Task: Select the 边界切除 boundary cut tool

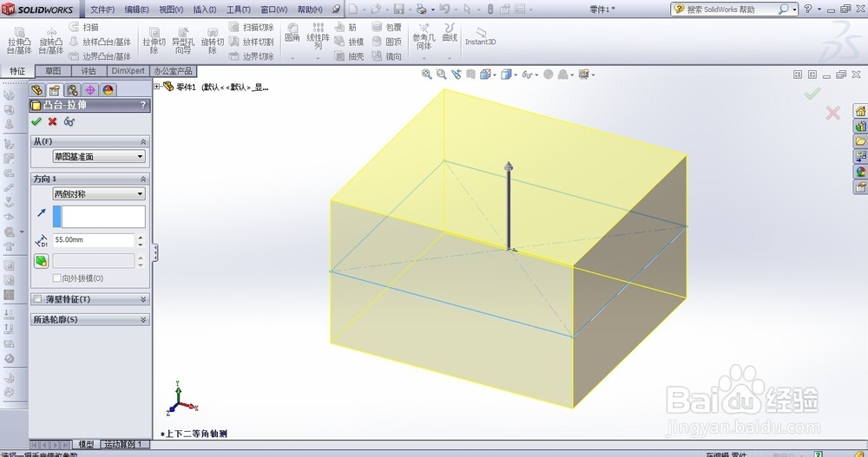Action: (x=252, y=56)
